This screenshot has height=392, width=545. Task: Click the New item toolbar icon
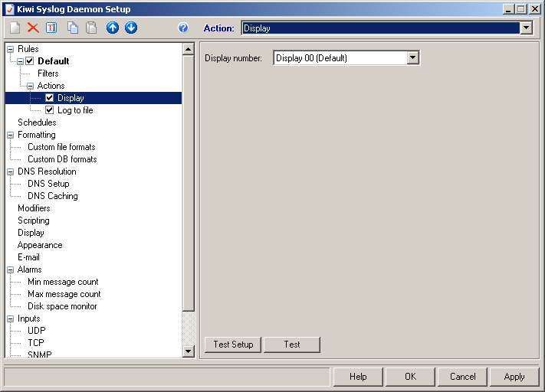click(x=15, y=28)
